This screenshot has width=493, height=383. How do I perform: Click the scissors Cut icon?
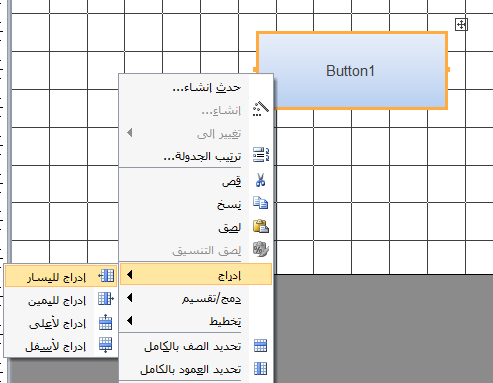260,180
